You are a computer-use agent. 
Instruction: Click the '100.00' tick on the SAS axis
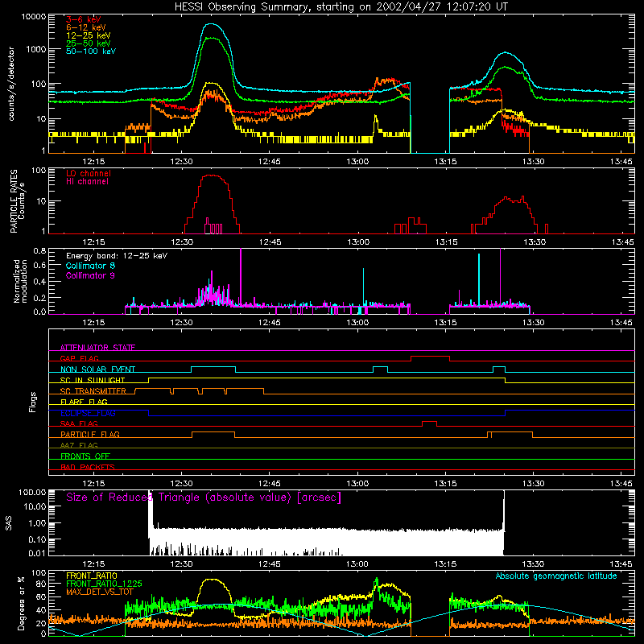[32, 492]
